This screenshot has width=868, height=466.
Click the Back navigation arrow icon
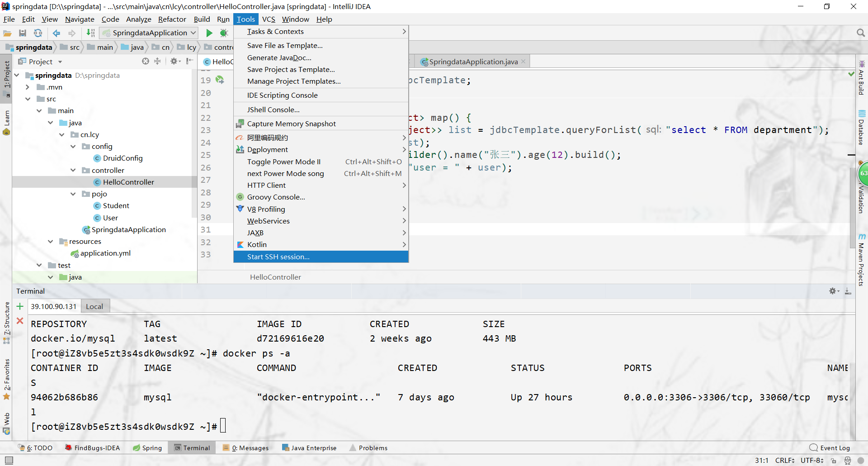coord(57,33)
